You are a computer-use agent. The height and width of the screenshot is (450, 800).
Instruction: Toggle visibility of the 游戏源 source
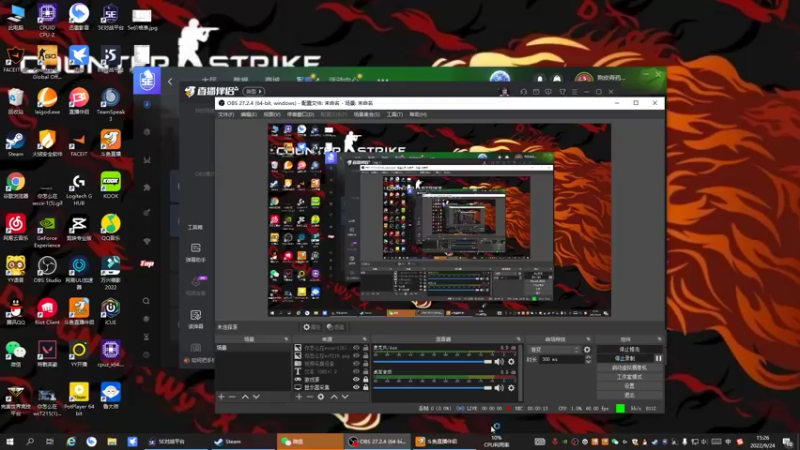click(356, 380)
